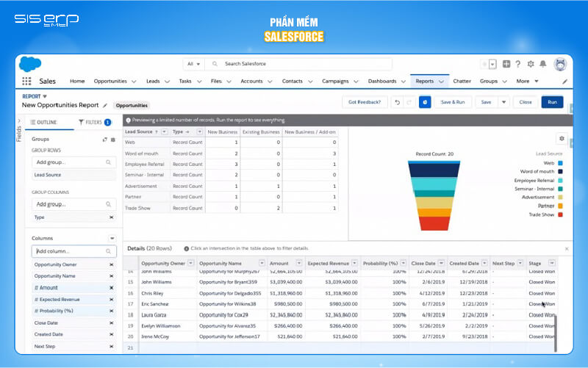Viewport: 588px width, 368px height.
Task: Open the Dashboards tab
Action: (382, 82)
